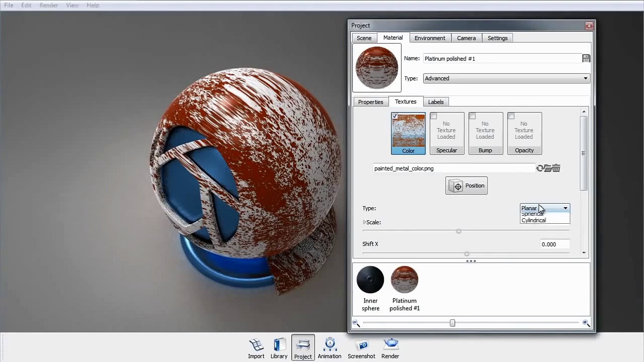Enable the Color texture checkbox
Image resolution: width=644 pixels, height=362 pixels.
pyautogui.click(x=394, y=116)
